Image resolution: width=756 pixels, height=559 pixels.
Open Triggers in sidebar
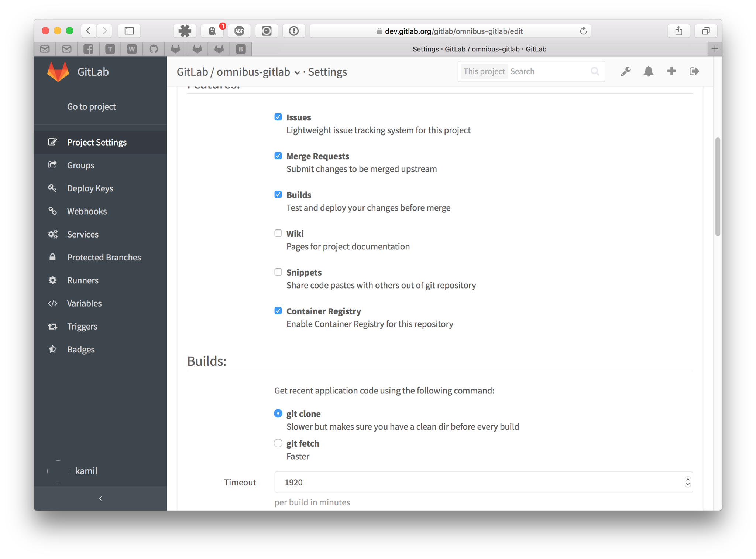(100, 326)
